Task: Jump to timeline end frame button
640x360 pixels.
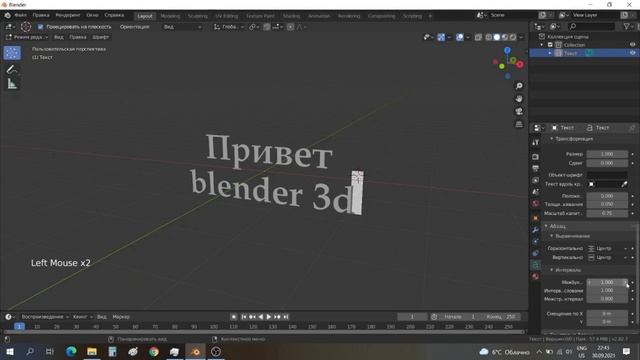Action: tap(286, 317)
